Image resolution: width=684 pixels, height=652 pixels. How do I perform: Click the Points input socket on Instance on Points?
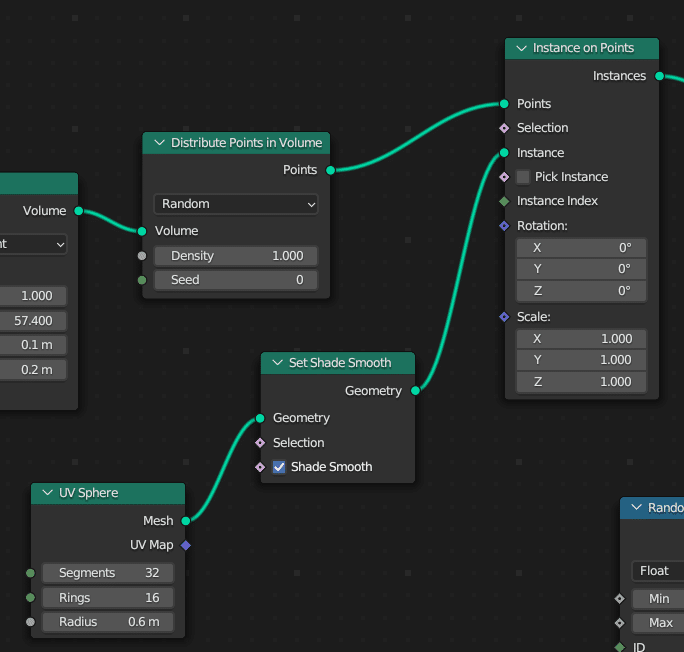click(505, 104)
